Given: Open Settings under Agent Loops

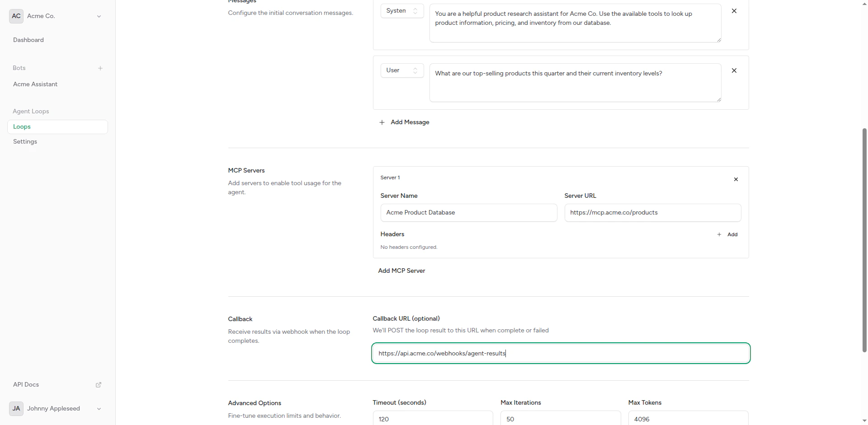Looking at the screenshot, I should [x=25, y=141].
